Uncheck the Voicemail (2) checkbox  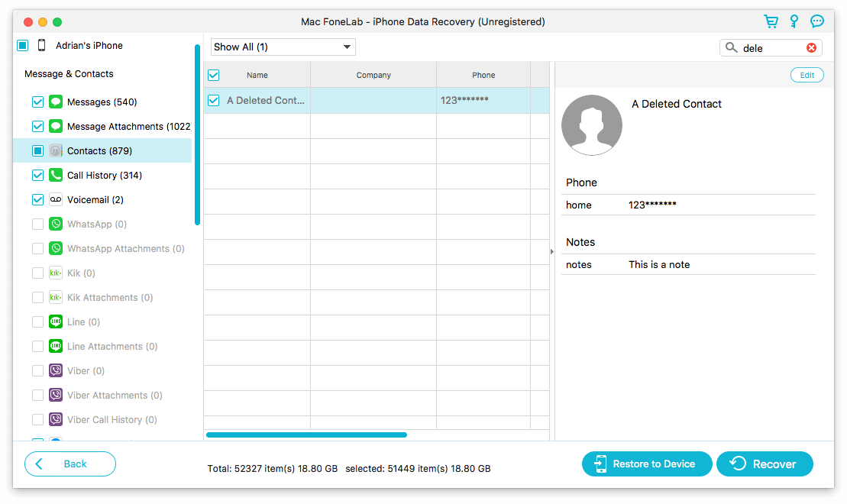pyautogui.click(x=38, y=199)
